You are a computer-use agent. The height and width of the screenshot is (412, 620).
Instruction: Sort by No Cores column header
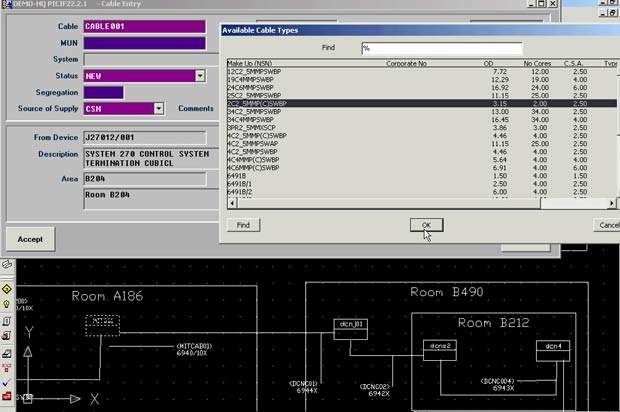[536, 63]
